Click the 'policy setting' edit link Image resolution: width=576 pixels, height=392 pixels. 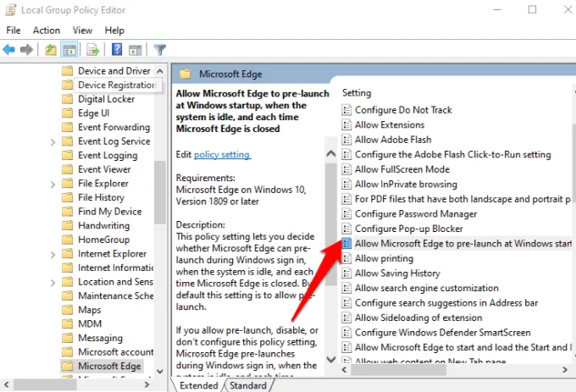tap(222, 155)
